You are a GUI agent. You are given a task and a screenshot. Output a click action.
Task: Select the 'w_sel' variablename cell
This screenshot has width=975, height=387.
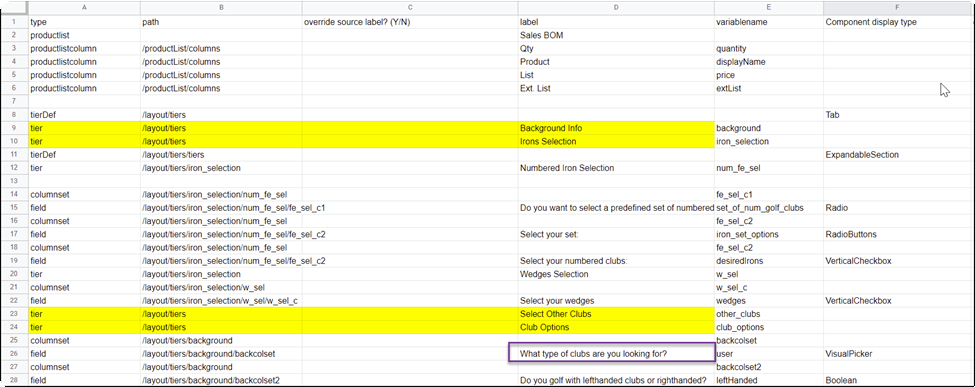point(769,274)
